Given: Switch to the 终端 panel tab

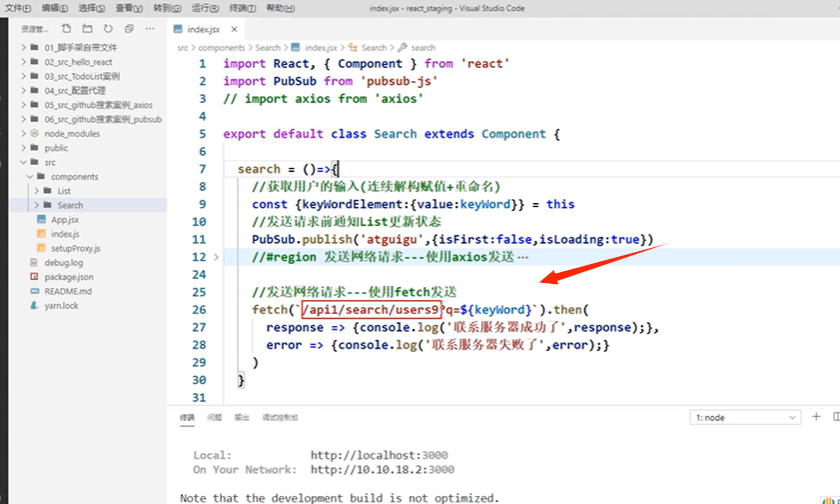Looking at the screenshot, I should point(187,417).
